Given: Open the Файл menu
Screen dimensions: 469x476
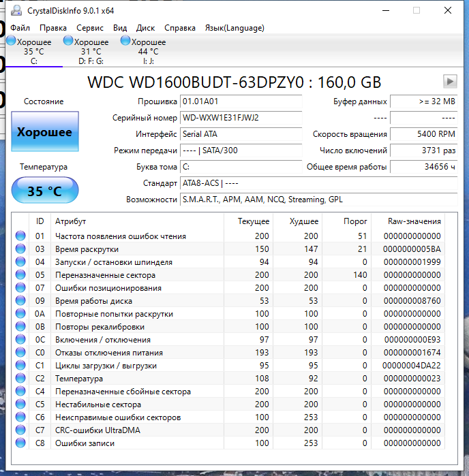Looking at the screenshot, I should (20, 28).
